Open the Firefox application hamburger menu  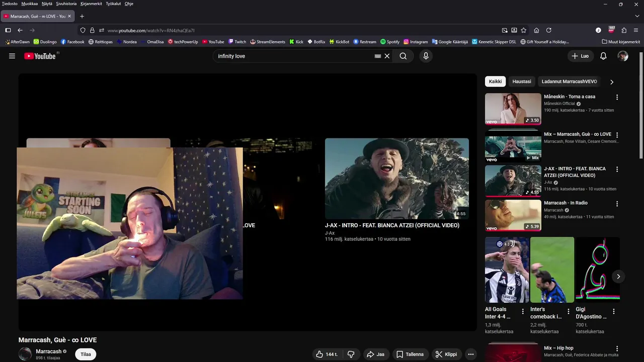[x=636, y=30]
